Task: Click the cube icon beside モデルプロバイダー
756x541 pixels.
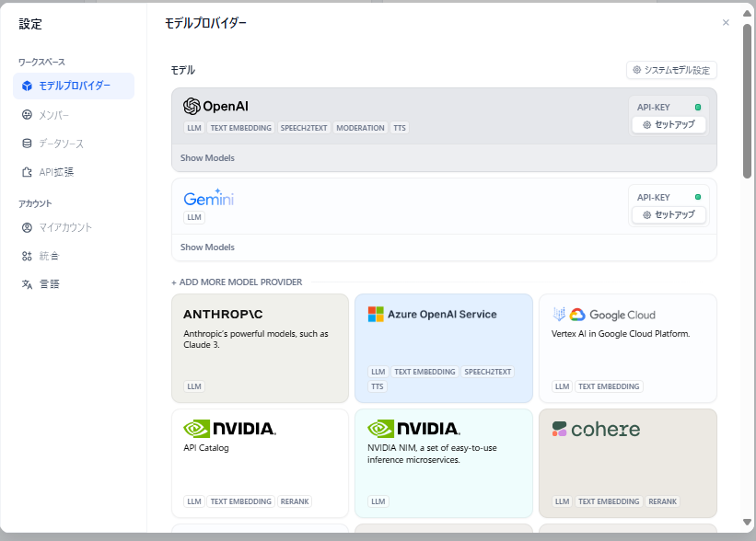Action: tap(27, 86)
